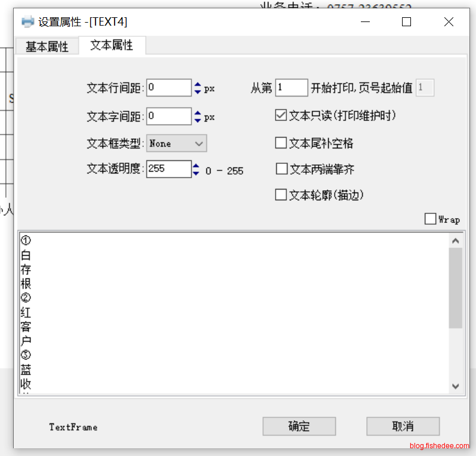Increase the 文本行间距 value with up arrow
This screenshot has width=476, height=456.
coord(197,85)
